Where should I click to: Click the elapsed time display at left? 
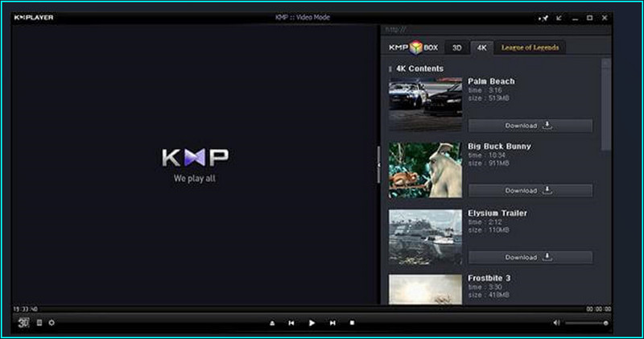25,309
